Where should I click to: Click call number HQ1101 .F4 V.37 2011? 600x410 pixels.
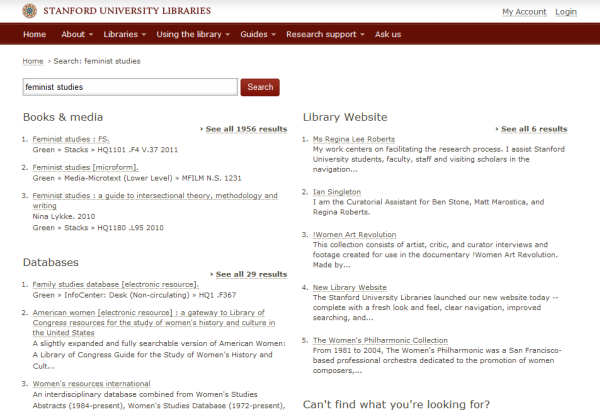(138, 150)
